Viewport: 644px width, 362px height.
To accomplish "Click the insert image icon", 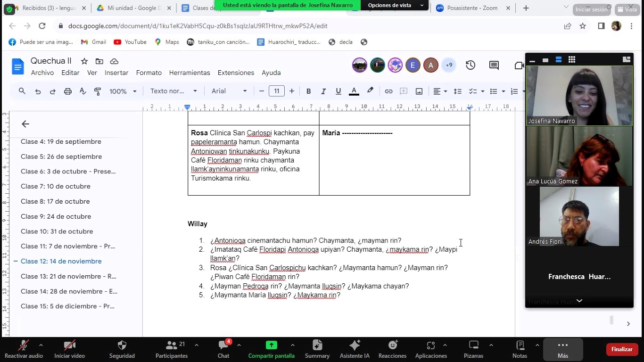I will [x=419, y=91].
